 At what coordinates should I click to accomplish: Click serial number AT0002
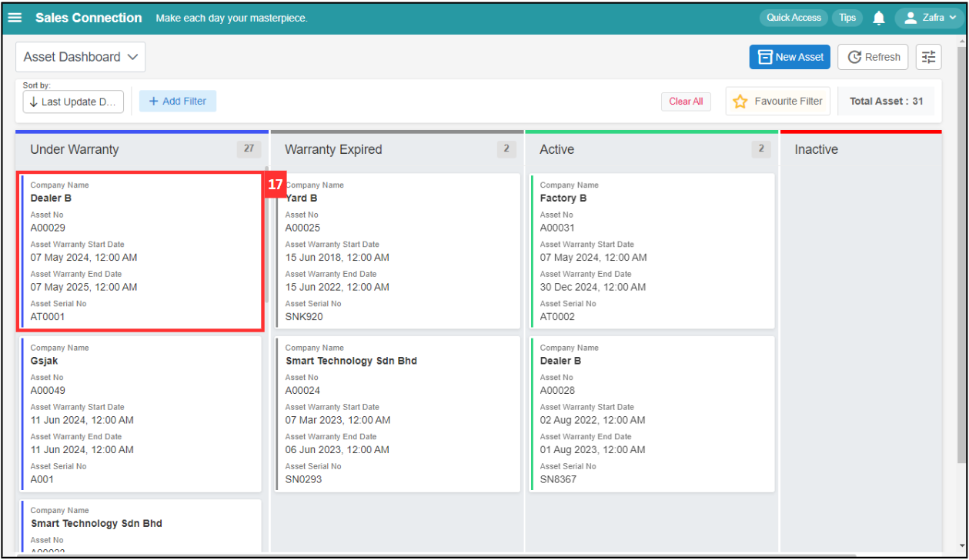pyautogui.click(x=557, y=316)
